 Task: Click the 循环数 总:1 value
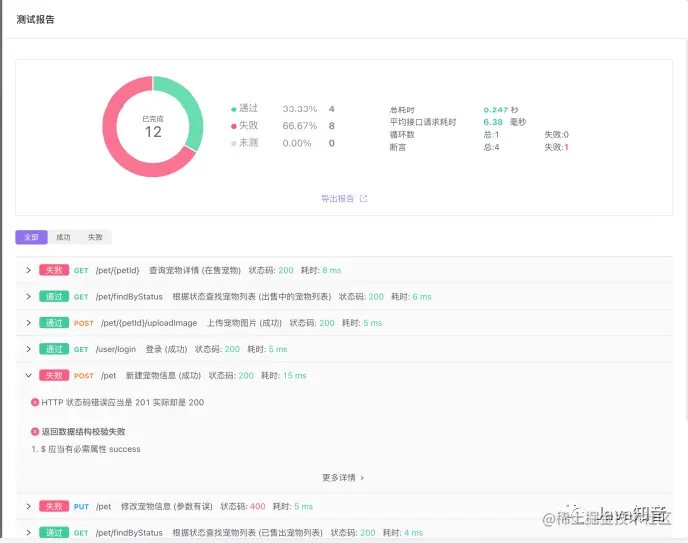[491, 135]
